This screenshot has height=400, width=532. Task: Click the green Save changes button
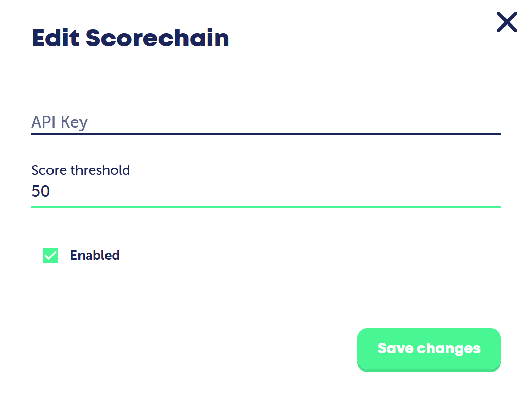point(429,349)
